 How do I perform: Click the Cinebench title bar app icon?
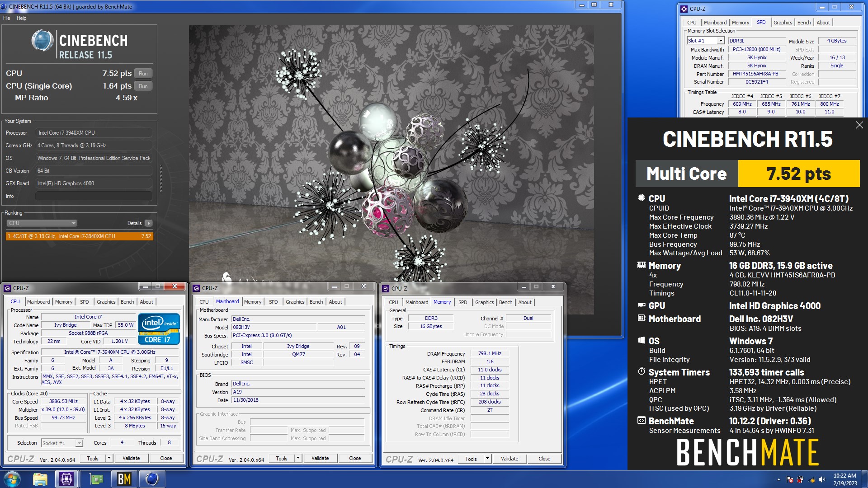(4, 7)
